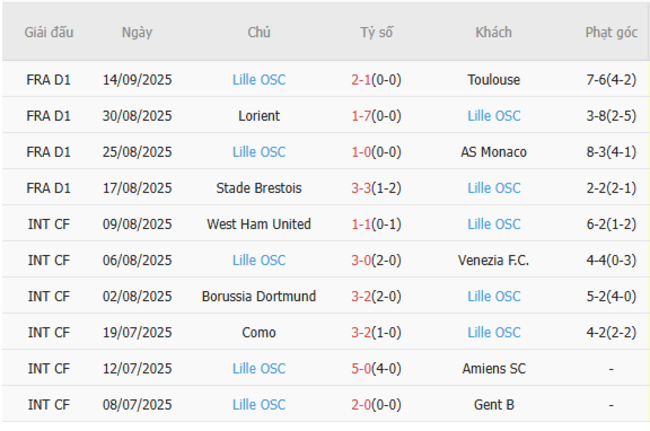View the 3-3 score with Stade Brestois
650x431 pixels.
(x=361, y=188)
